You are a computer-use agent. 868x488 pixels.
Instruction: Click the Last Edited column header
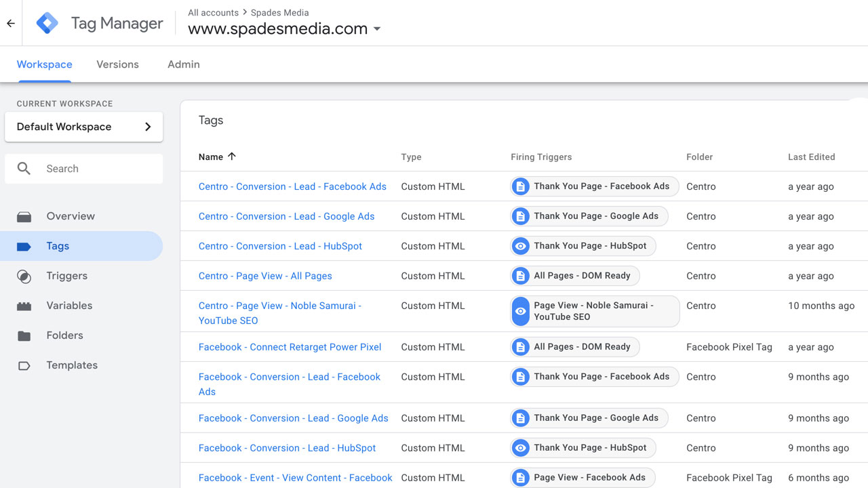811,157
